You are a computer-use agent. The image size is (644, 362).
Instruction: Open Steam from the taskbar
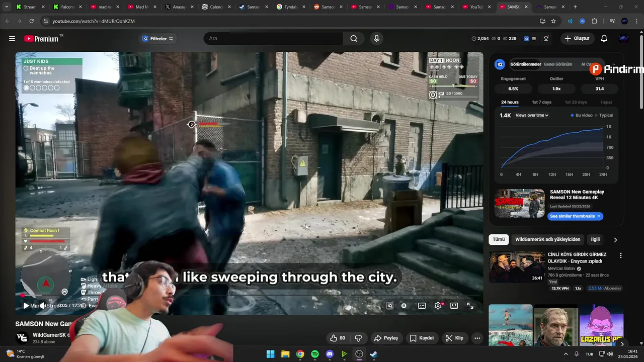(374, 354)
